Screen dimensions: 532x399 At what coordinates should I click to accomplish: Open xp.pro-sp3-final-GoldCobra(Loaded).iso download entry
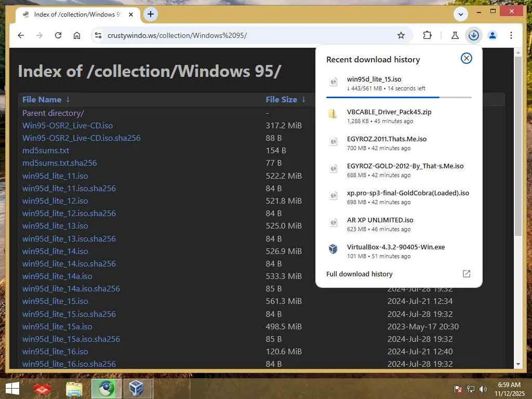pyautogui.click(x=398, y=197)
